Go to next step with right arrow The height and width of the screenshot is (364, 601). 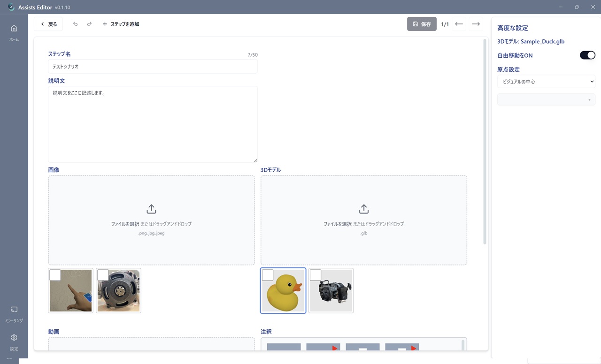tap(476, 24)
